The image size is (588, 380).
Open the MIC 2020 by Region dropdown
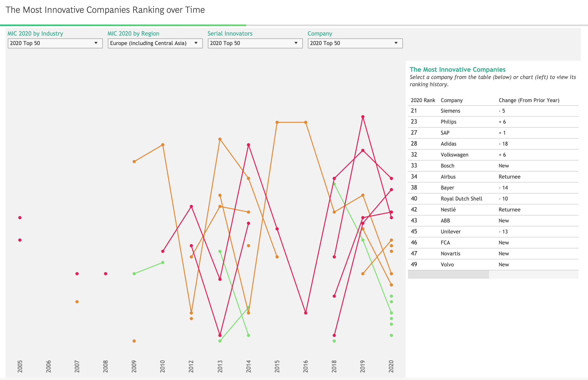pos(155,43)
